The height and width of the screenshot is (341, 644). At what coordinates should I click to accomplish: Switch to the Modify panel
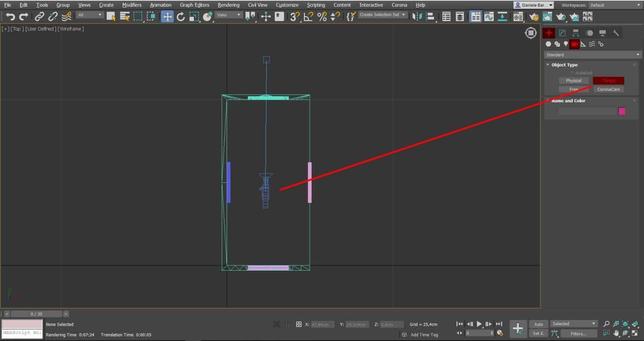[x=562, y=32]
